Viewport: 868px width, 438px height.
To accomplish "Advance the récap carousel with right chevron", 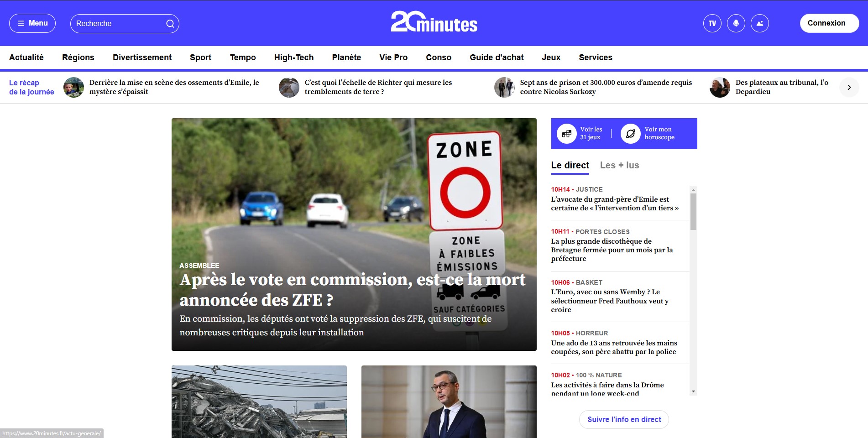I will click(x=849, y=87).
